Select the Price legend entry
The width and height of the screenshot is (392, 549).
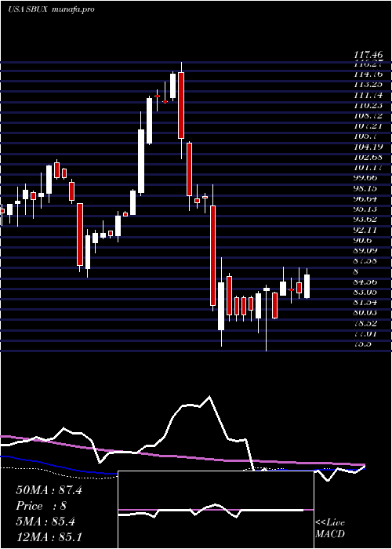[x=41, y=506]
